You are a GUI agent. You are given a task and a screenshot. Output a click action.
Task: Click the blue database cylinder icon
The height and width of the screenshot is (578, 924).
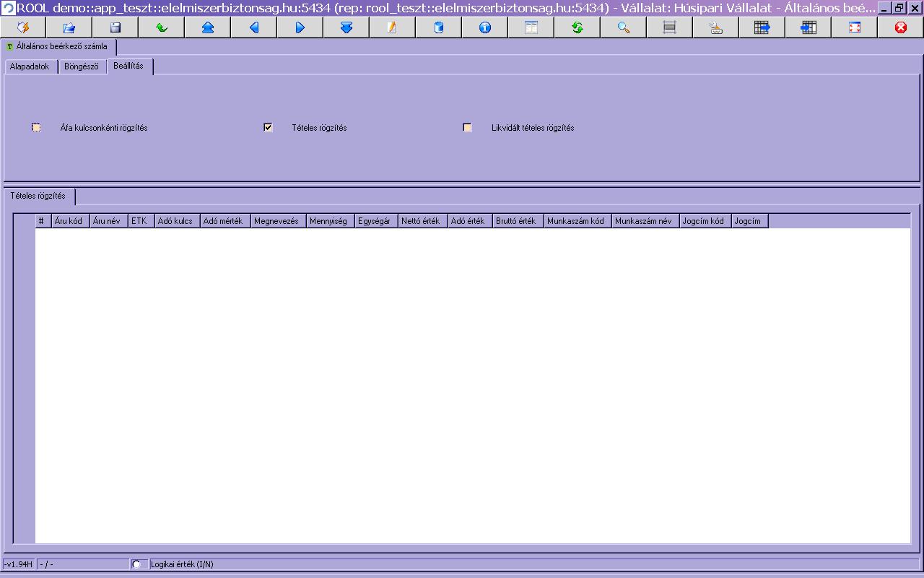439,27
